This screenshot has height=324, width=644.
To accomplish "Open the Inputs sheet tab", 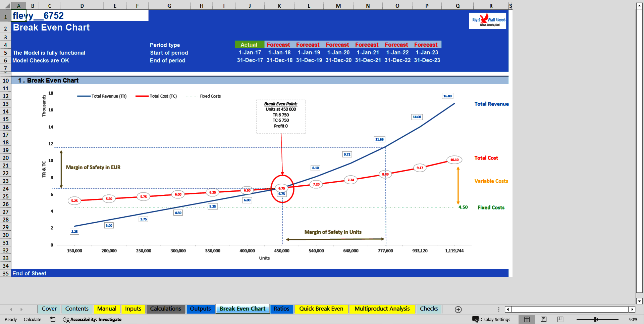I will 133,309.
